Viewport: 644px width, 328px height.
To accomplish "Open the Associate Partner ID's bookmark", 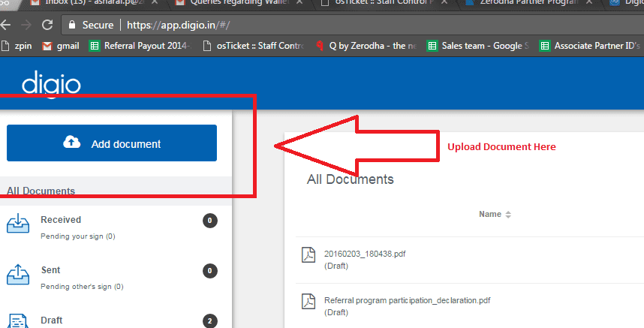I will click(590, 46).
